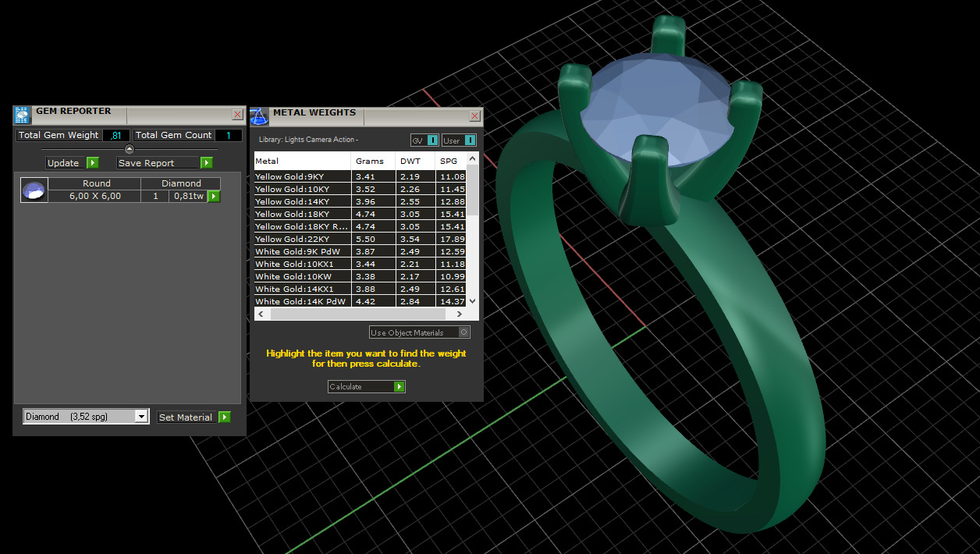980x554 pixels.
Task: Click the Set Material button
Action: pos(188,417)
